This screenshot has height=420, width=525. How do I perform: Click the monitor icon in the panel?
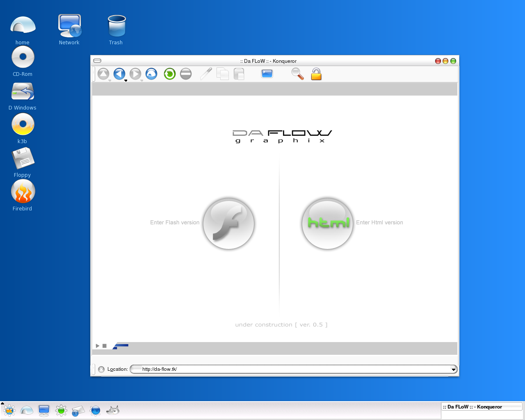[44, 410]
